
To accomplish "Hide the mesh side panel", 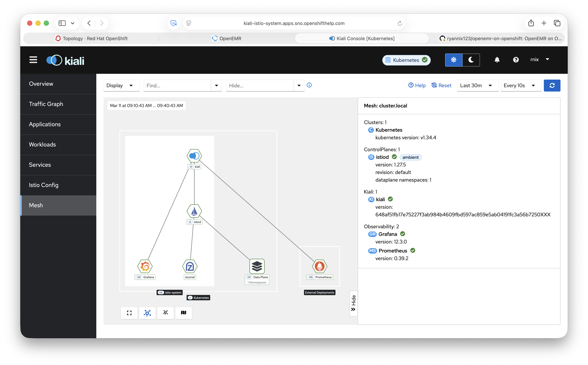I will coord(353,304).
